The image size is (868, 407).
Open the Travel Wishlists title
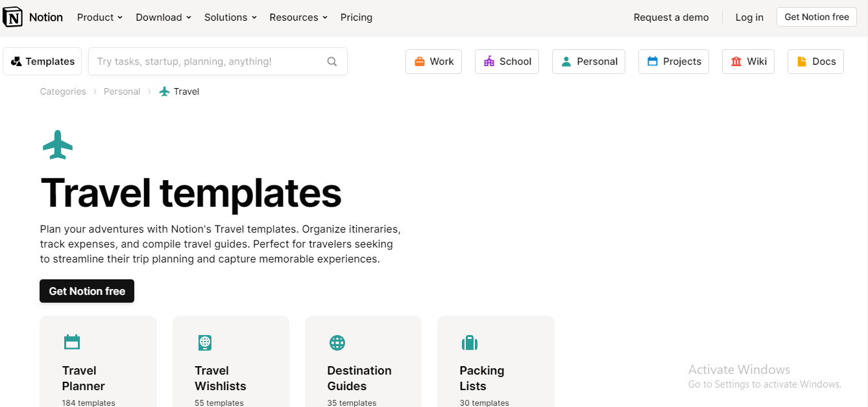click(221, 378)
